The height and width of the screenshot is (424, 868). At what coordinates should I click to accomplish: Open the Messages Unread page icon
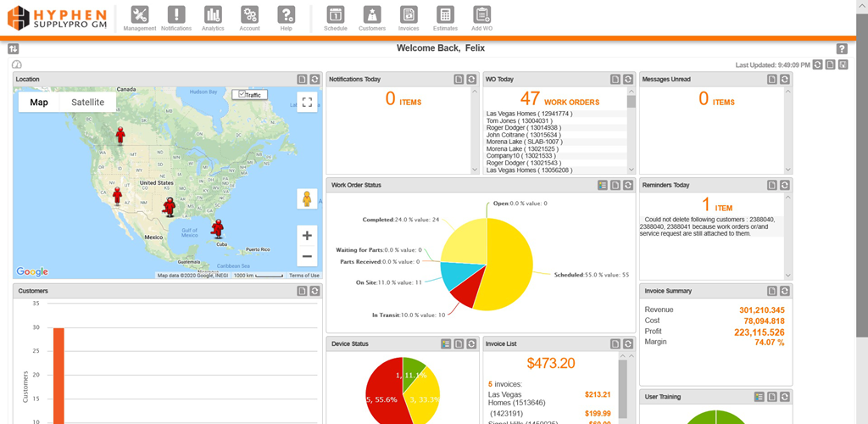[771, 79]
